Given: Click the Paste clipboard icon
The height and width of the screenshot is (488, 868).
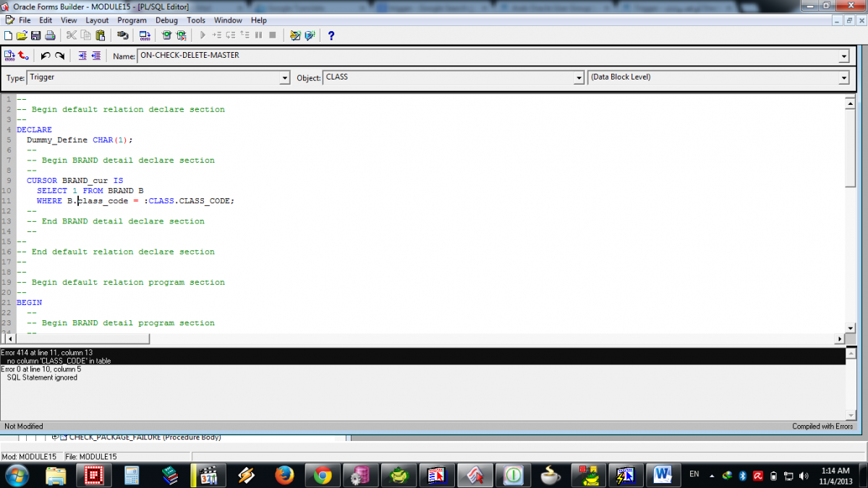Looking at the screenshot, I should (100, 35).
